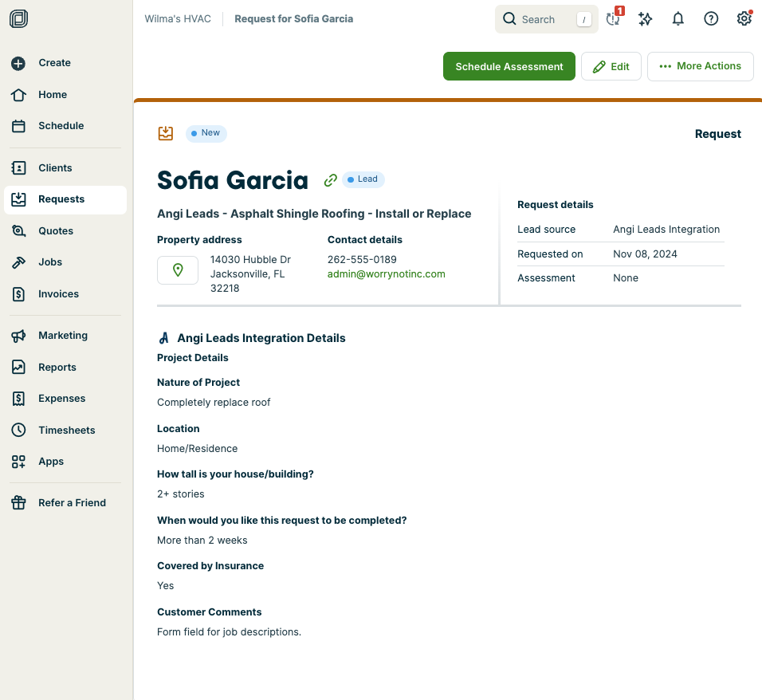Viewport: 762px width, 700px height.
Task: Open Refer a Friend in sidebar
Action: coord(72,503)
